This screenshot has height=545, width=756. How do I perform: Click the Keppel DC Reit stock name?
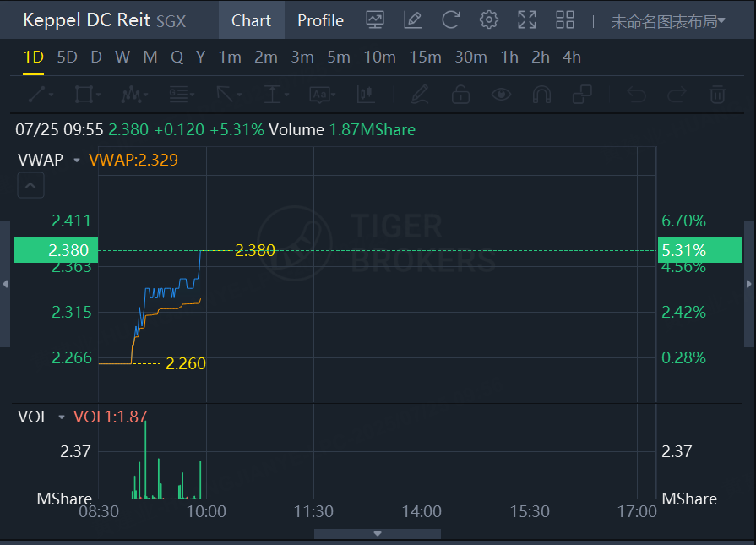[87, 20]
